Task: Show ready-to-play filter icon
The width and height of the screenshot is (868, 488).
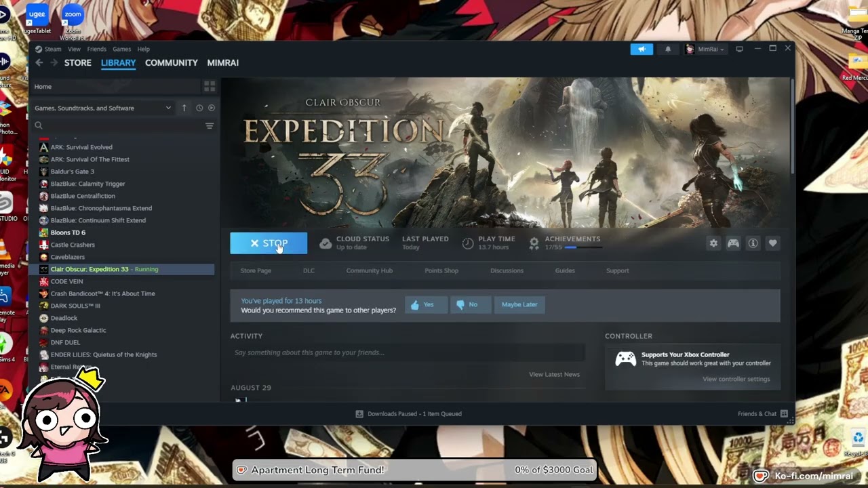Action: (x=212, y=108)
